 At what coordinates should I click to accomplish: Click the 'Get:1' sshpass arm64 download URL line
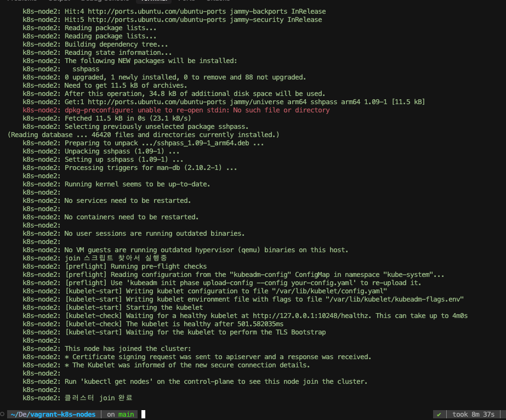tap(224, 102)
